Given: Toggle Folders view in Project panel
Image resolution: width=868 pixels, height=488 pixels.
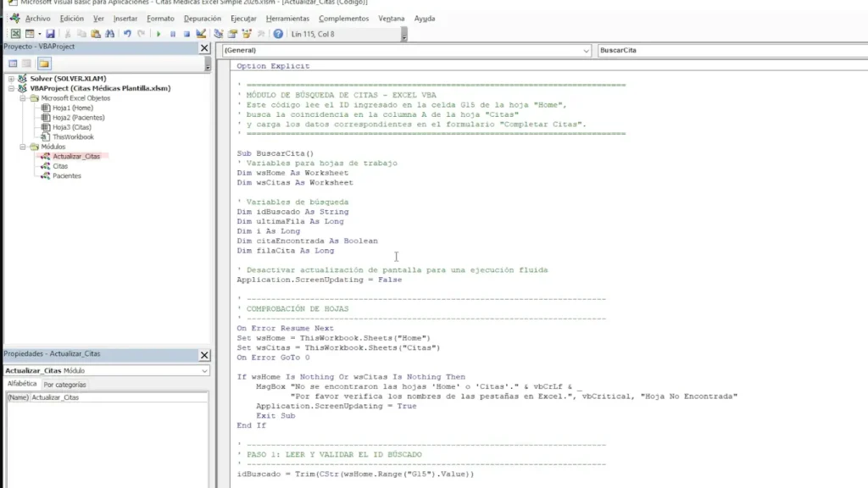Looking at the screenshot, I should click(44, 64).
